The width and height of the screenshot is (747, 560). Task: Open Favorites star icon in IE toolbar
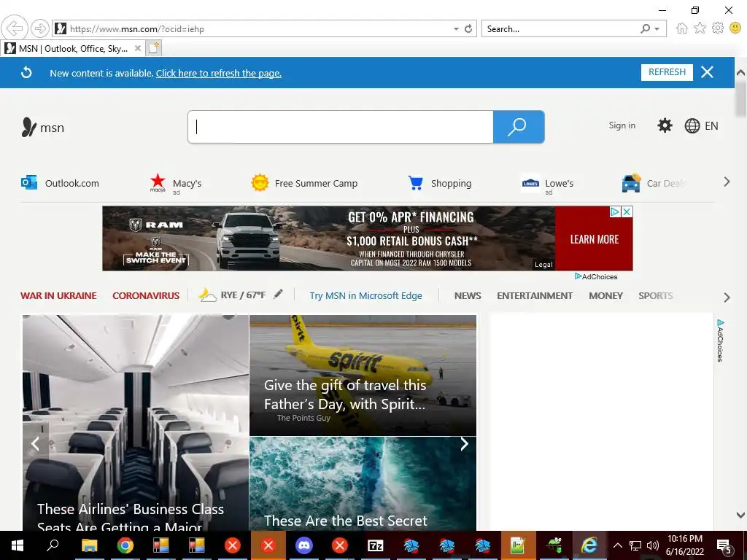tap(700, 28)
